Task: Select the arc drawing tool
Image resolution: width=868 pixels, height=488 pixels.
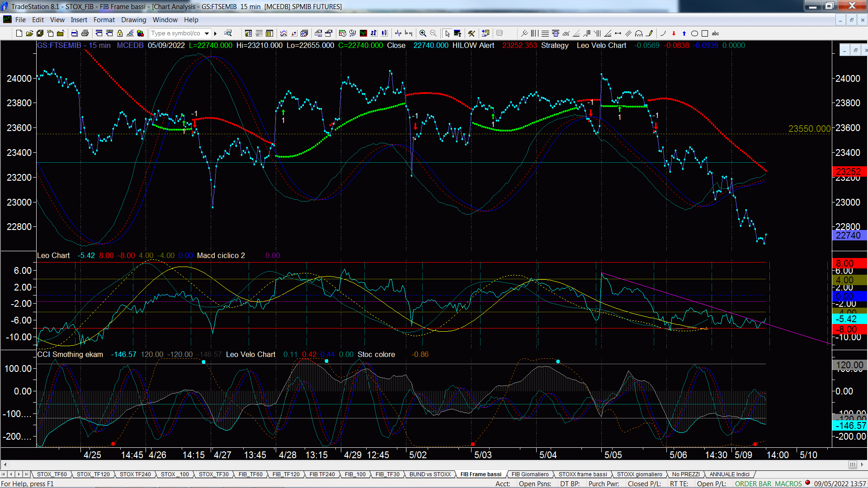Action: [663, 33]
